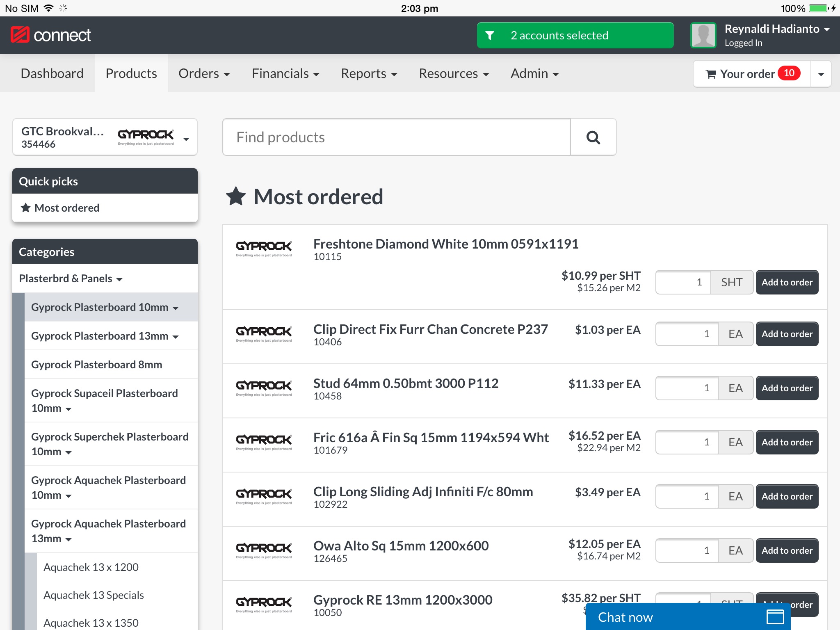The height and width of the screenshot is (630, 840).
Task: Open the Resources menu
Action: pyautogui.click(x=454, y=73)
